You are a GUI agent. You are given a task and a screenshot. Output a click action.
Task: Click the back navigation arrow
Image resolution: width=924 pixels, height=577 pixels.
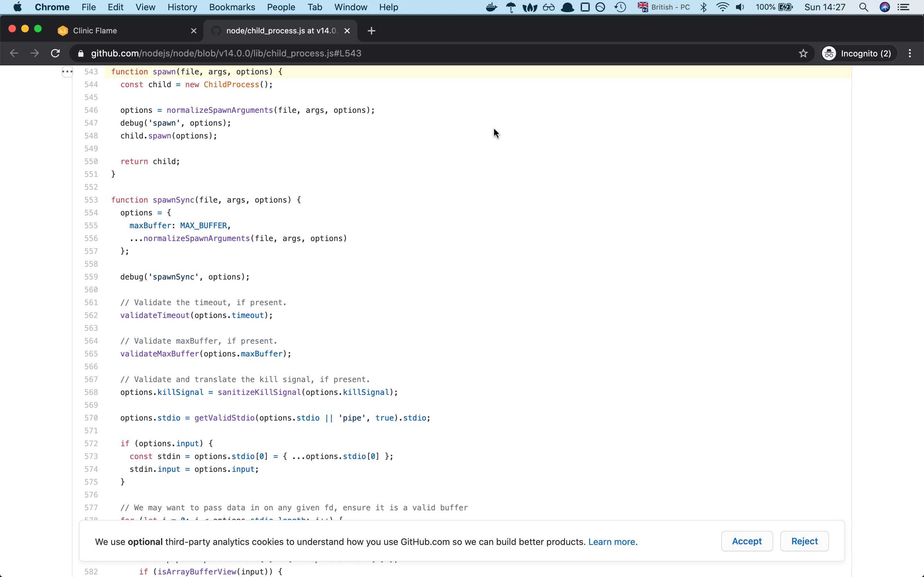tap(14, 53)
